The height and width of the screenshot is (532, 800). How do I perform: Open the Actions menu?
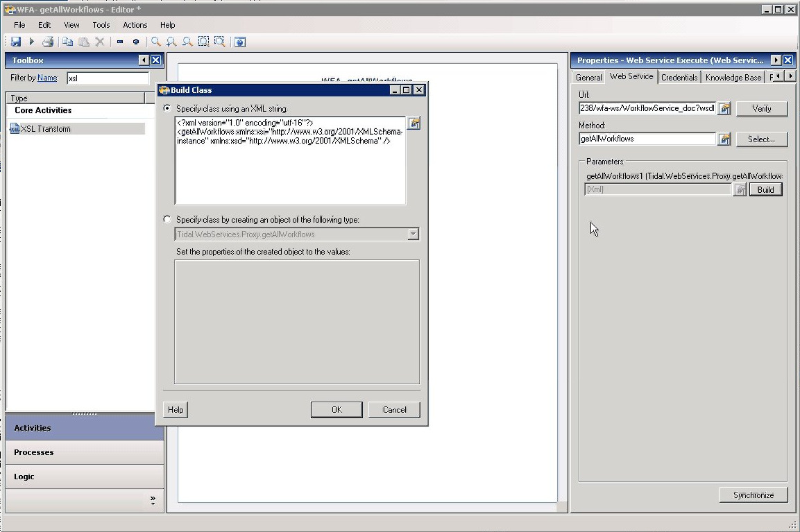click(x=135, y=25)
